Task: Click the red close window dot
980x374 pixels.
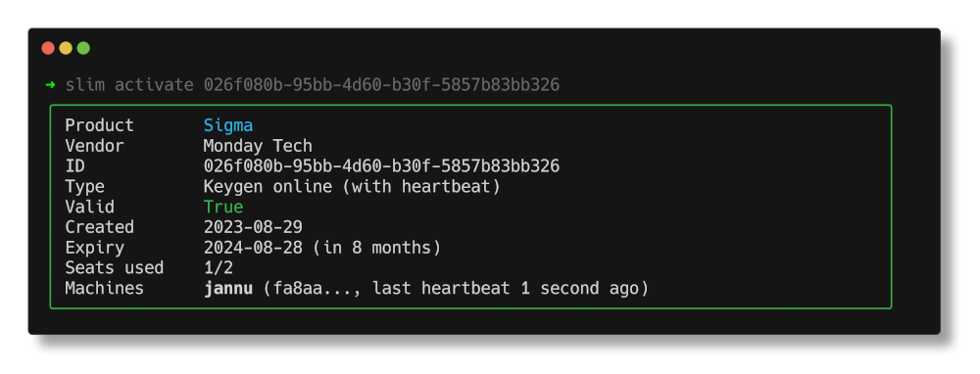Action: coord(48,48)
